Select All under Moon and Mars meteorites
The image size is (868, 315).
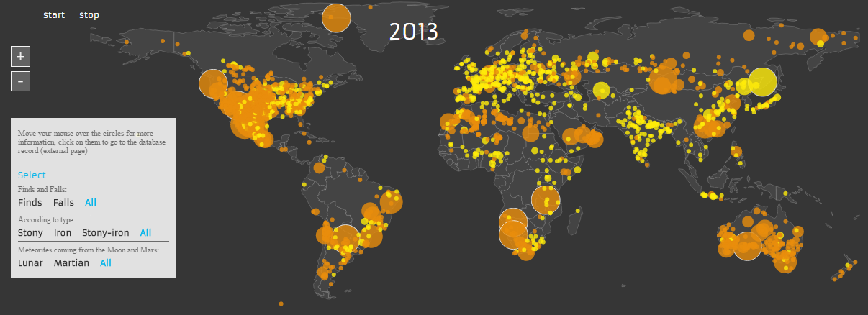(106, 263)
